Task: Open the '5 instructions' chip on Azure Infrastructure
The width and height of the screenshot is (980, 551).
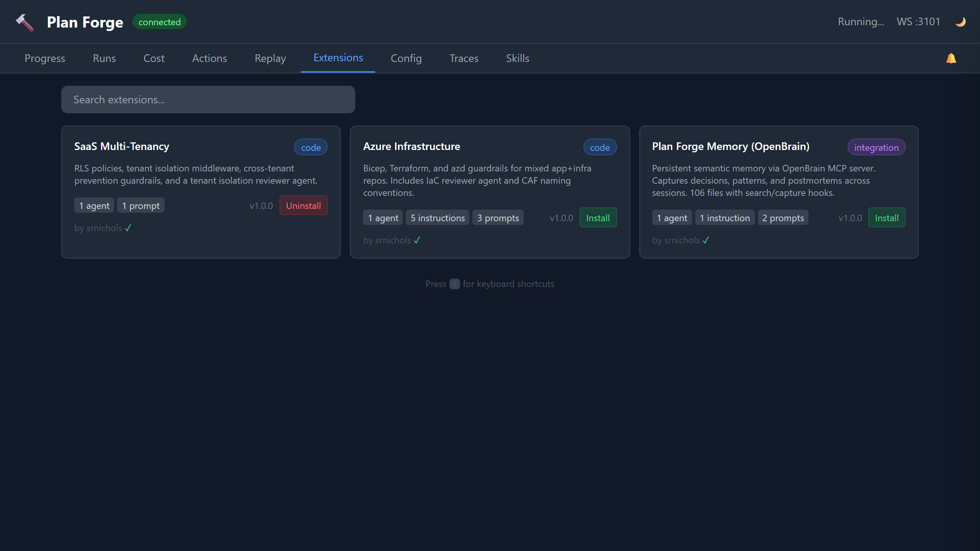Action: click(437, 217)
